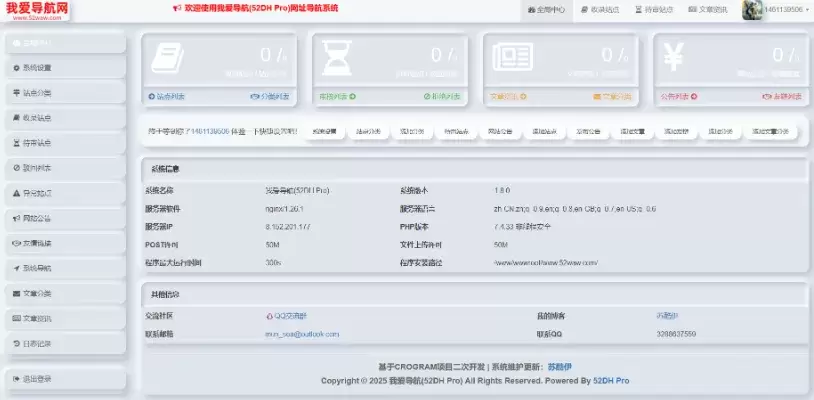Open 文章资讯 tab in top navigation
The image size is (814, 400).
[716, 10]
